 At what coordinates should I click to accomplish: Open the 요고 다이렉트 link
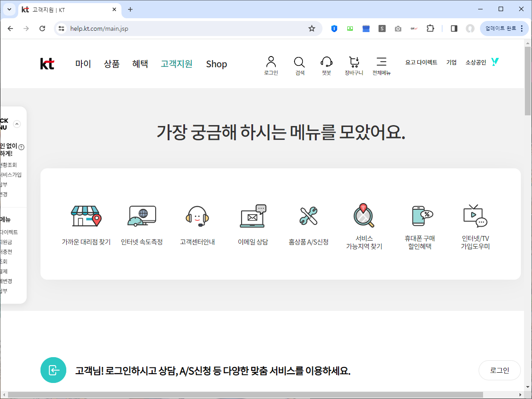(x=421, y=62)
